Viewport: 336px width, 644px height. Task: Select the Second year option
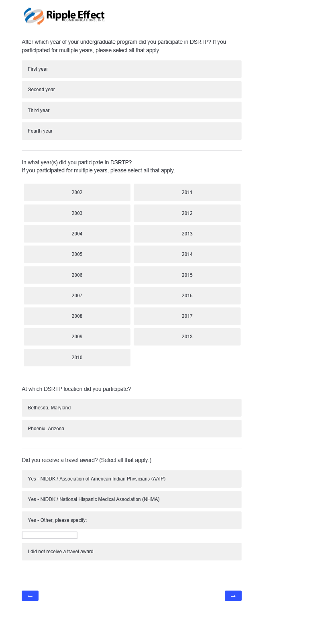132,90
